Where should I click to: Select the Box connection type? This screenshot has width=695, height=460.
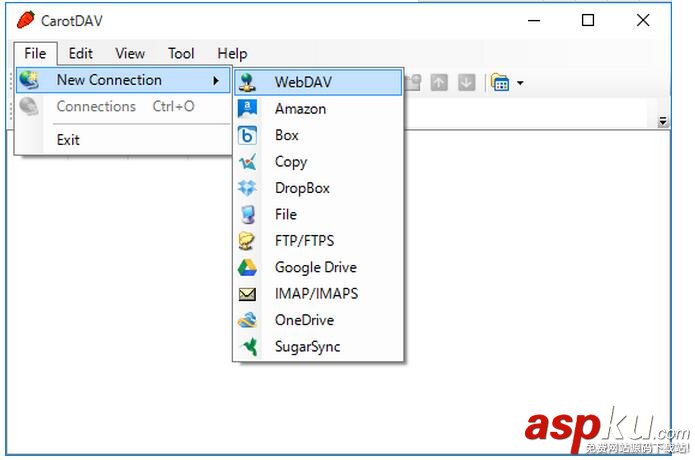tap(318, 135)
